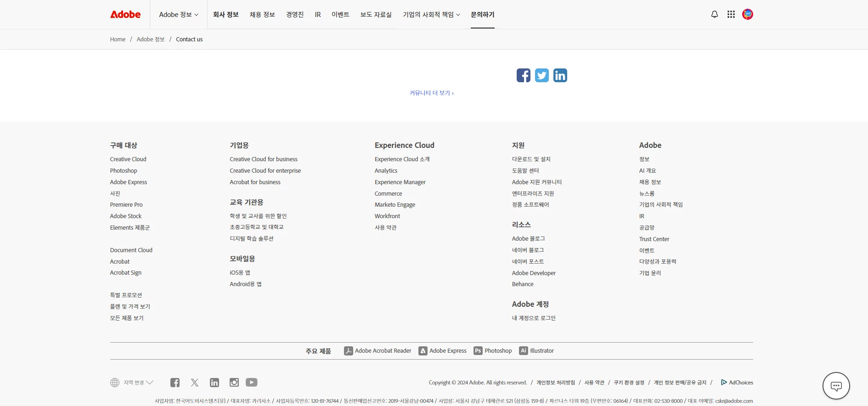Screen dimensions: 868x406
Task: Open the chat support bubble button
Action: (x=836, y=386)
